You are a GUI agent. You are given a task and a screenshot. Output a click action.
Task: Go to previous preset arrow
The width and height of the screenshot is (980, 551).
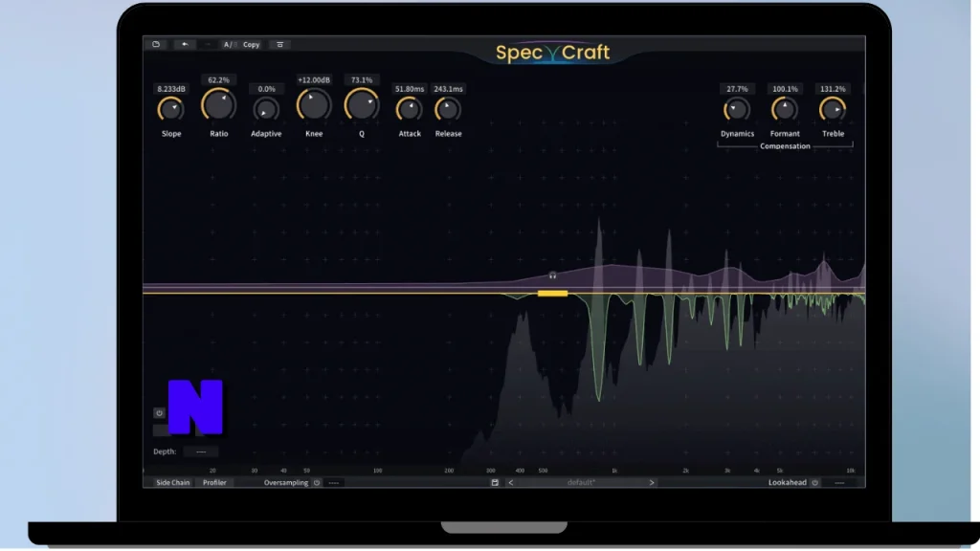[x=511, y=482]
